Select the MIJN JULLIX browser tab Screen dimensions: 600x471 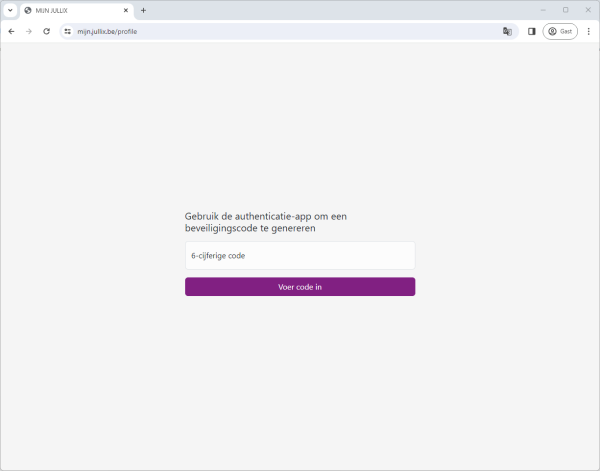coord(72,10)
